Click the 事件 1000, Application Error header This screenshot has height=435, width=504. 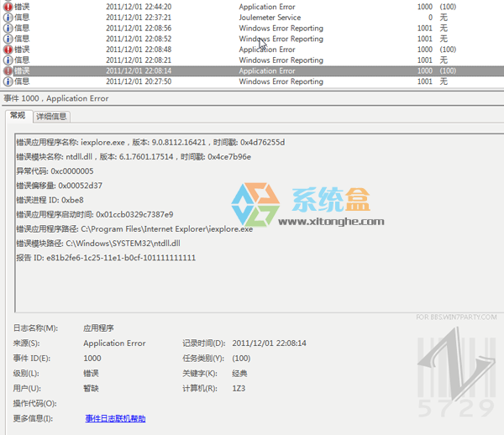coord(56,98)
